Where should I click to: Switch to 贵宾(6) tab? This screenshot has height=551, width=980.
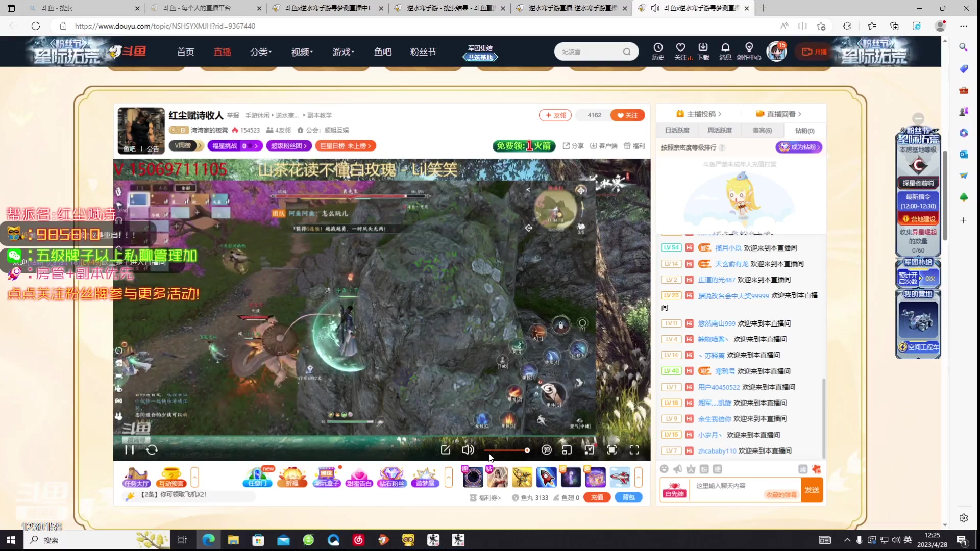pyautogui.click(x=762, y=131)
